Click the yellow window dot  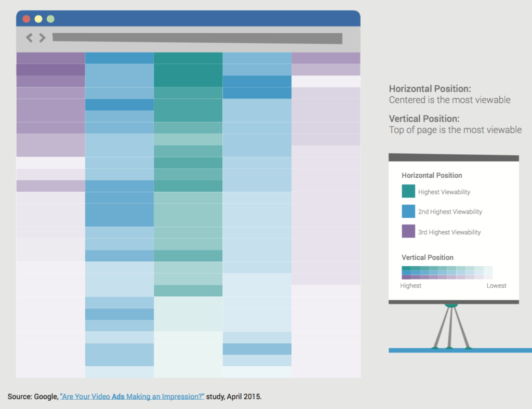[x=38, y=19]
